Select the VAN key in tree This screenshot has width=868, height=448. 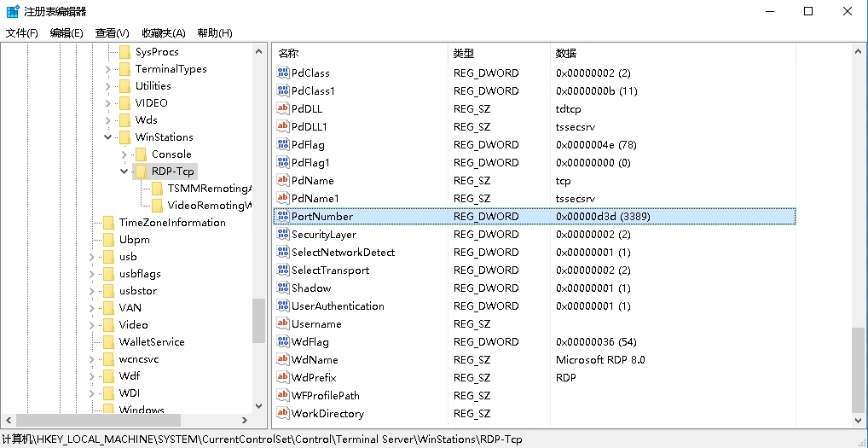[130, 307]
